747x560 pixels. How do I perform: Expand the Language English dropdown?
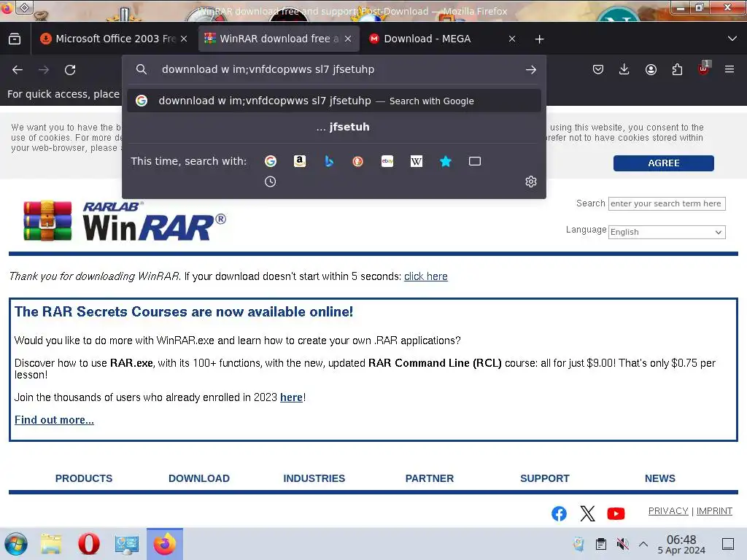point(667,232)
